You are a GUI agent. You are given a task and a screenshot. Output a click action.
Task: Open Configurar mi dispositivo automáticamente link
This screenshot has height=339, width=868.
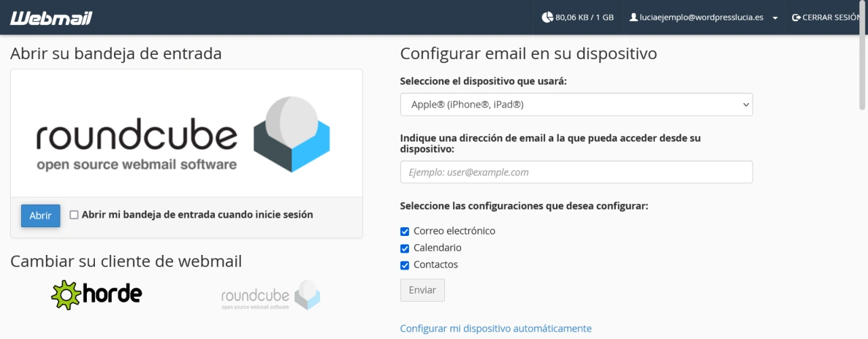496,328
